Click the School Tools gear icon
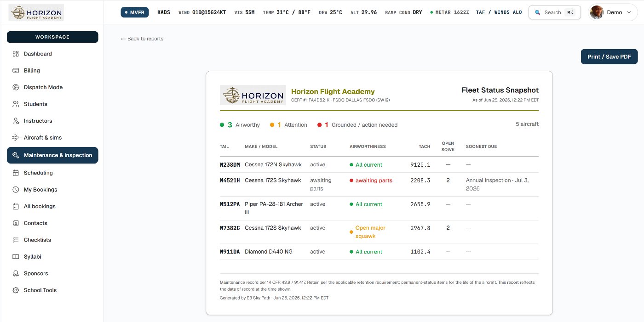The image size is (644, 322). [16, 290]
